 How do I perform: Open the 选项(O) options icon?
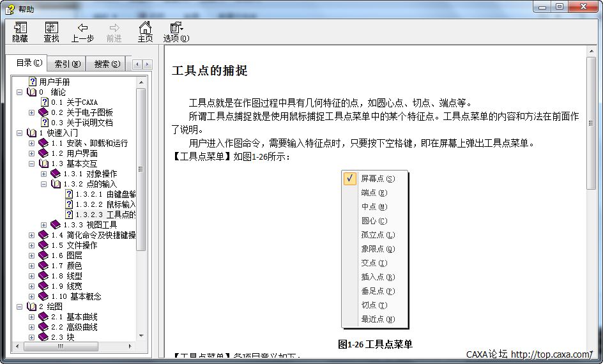(x=176, y=27)
